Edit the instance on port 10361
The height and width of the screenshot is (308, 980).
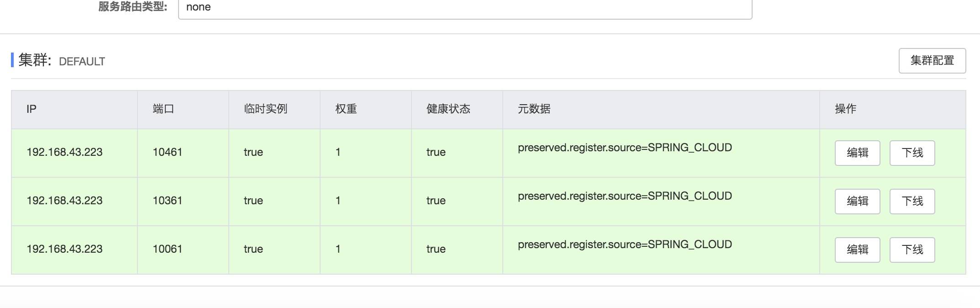[x=857, y=202]
